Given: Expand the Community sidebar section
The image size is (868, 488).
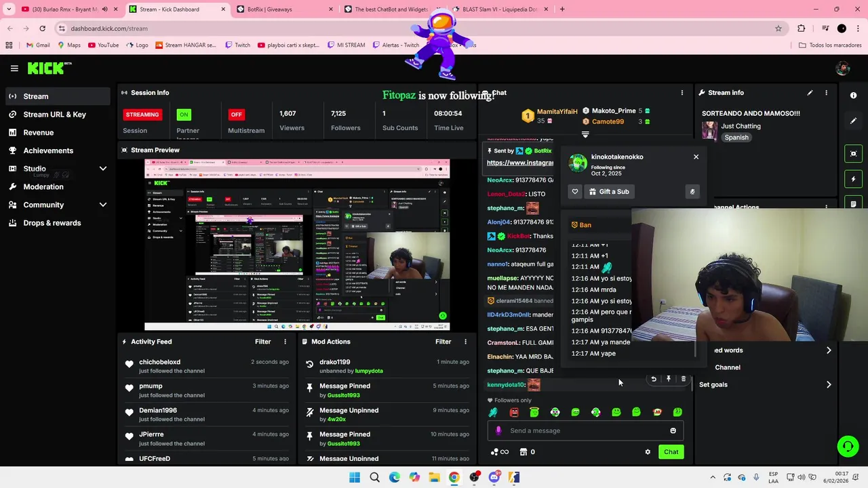Looking at the screenshot, I should 103,205.
